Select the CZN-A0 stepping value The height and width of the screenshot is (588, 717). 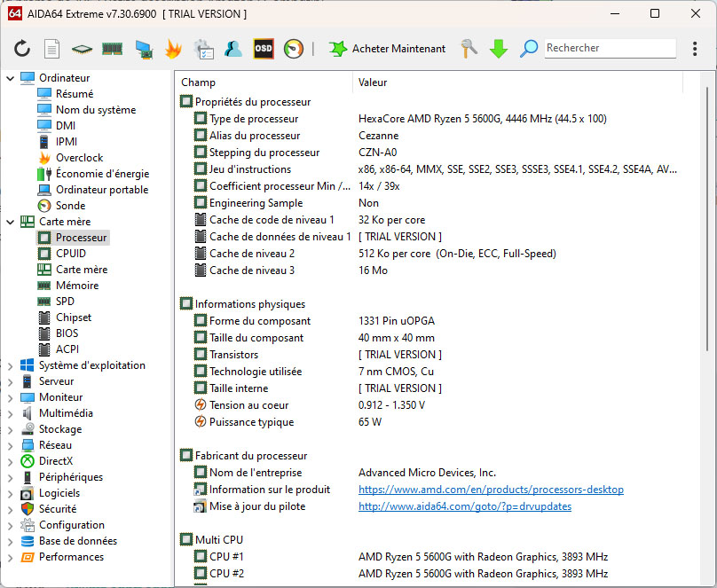pos(377,153)
